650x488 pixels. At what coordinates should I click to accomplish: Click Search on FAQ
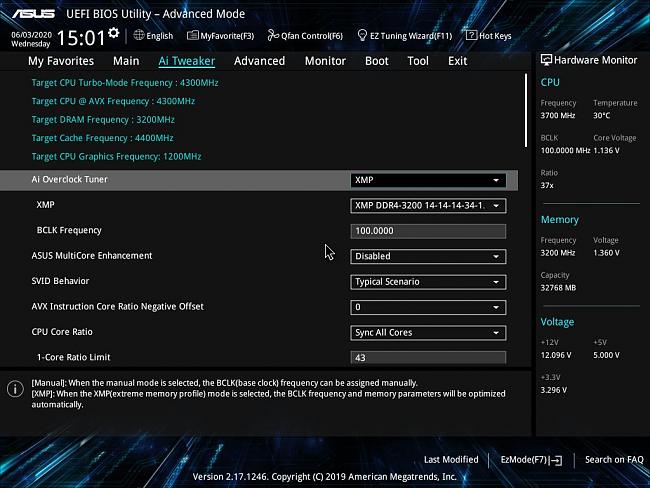pos(614,460)
